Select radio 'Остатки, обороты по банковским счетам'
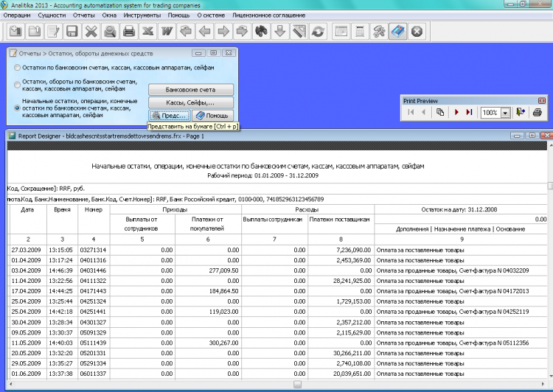 click(x=17, y=85)
